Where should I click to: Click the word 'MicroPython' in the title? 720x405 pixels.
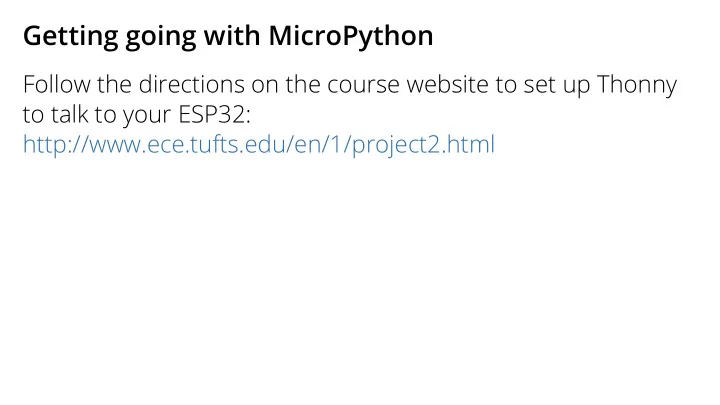pyautogui.click(x=351, y=36)
